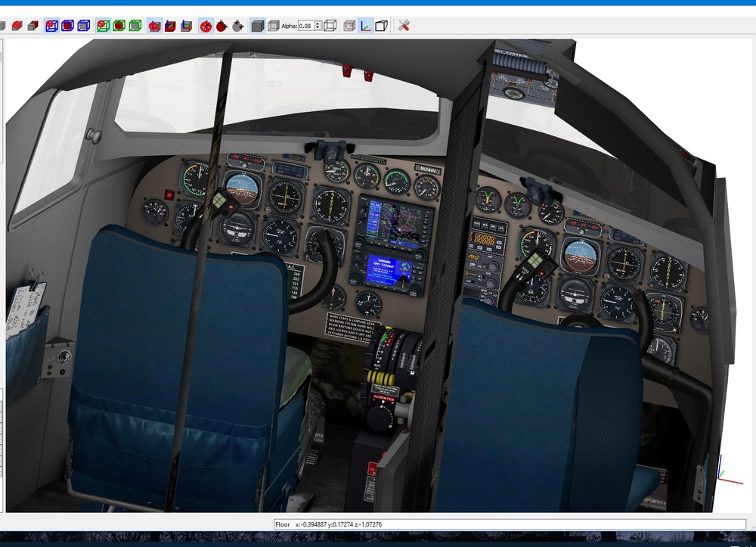
Task: Click the textured cube icon beside wireframe
Action: point(349,26)
